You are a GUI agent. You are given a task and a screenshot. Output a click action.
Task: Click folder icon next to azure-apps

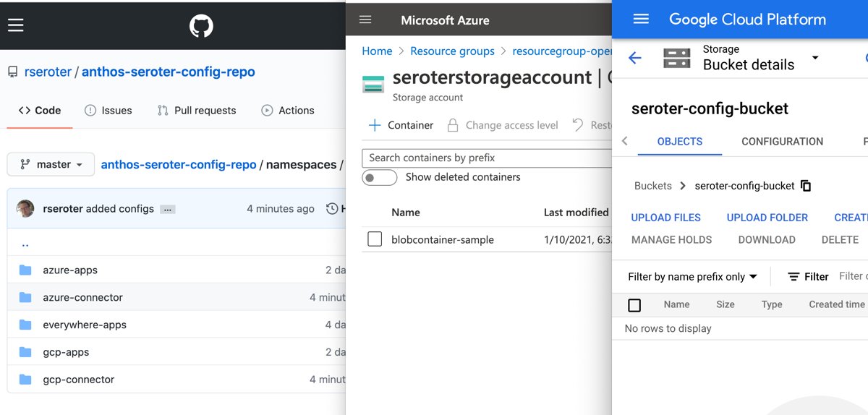[25, 270]
